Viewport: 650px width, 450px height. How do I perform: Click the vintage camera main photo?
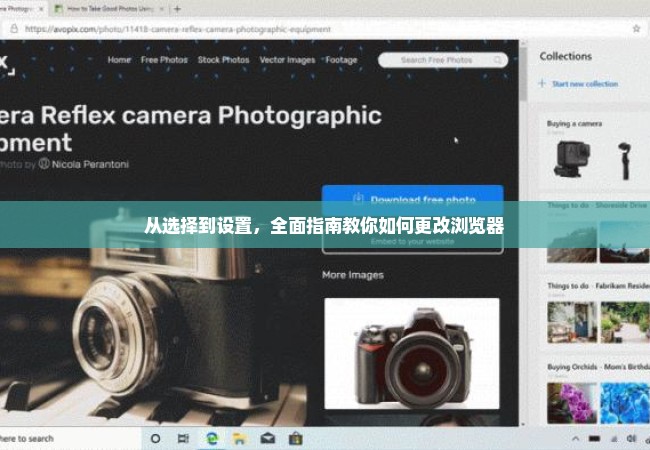[x=153, y=315]
